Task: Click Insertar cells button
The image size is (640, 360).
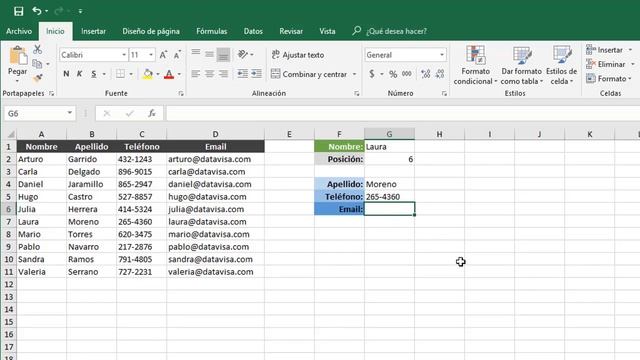Action: click(604, 50)
